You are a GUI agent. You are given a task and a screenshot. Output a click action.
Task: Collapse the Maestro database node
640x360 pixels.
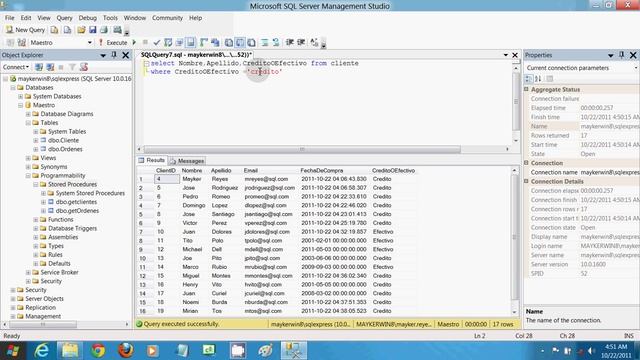pyautogui.click(x=20, y=105)
